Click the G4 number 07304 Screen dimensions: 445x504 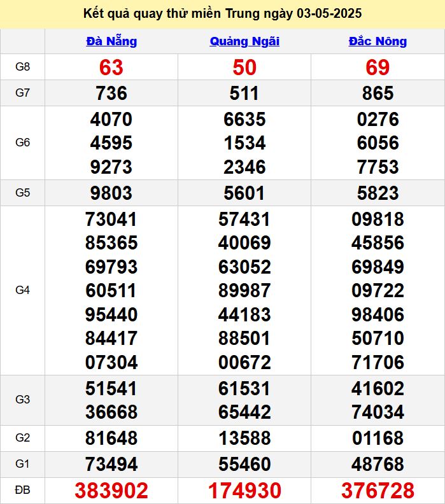(x=111, y=362)
